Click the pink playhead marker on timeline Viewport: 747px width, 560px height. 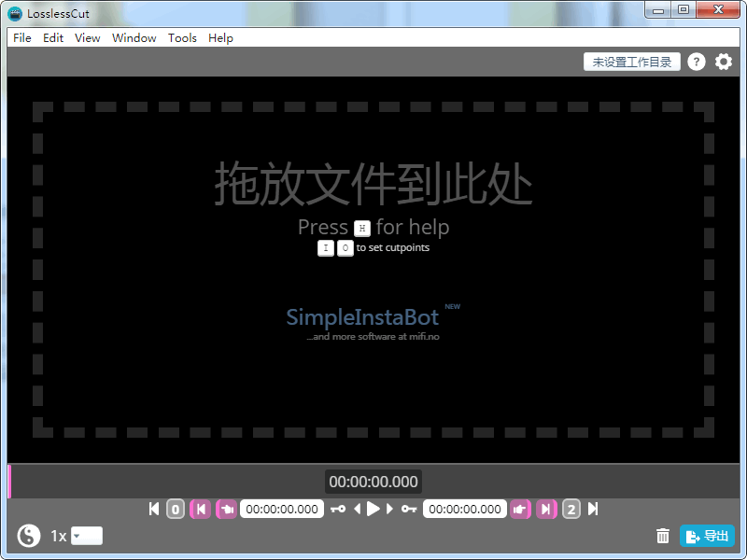(9, 482)
